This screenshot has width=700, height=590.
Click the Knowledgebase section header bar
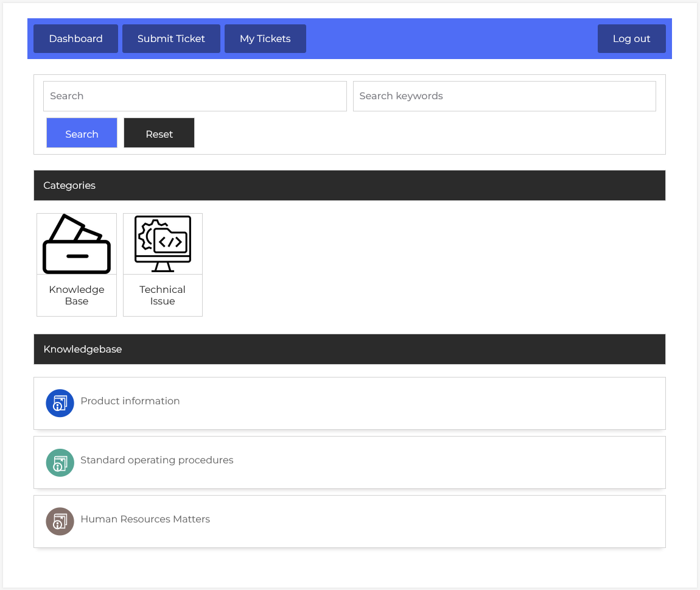[x=349, y=349]
